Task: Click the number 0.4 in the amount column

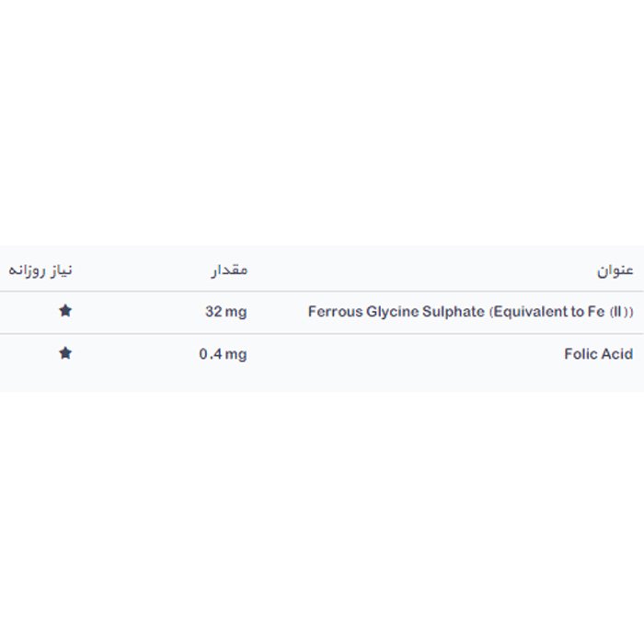Action: click(211, 354)
